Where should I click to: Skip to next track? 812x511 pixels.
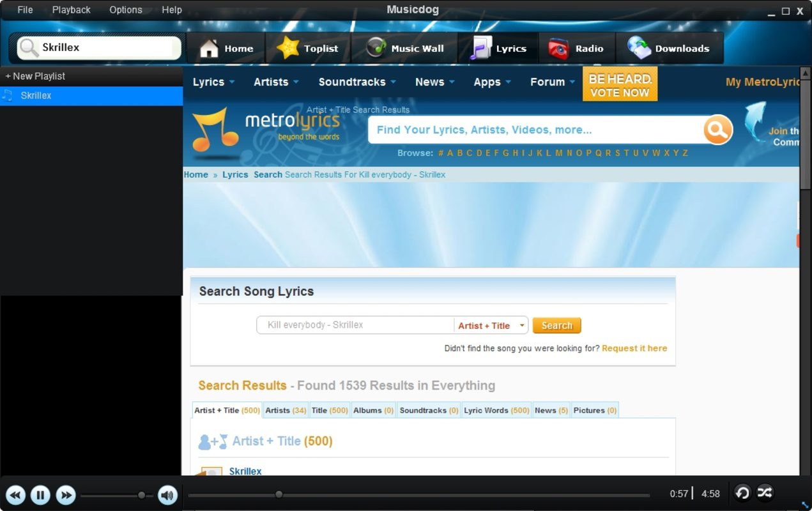[65, 494]
